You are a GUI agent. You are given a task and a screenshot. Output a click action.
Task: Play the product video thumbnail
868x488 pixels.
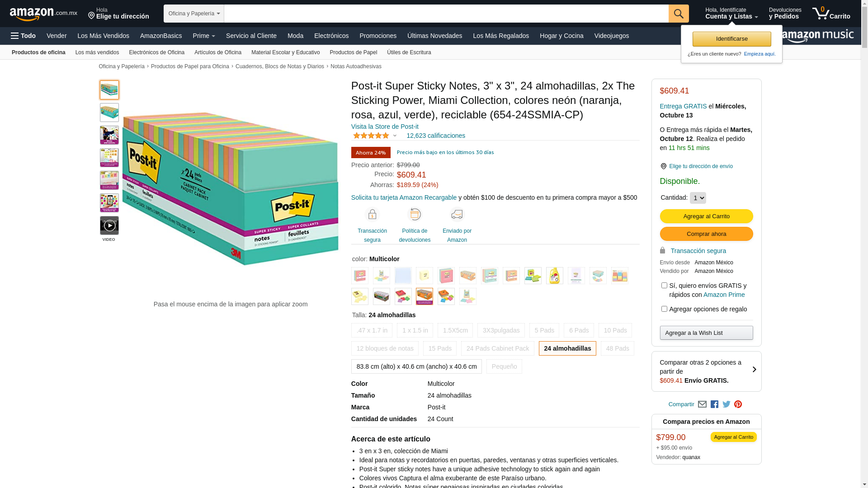tap(109, 225)
